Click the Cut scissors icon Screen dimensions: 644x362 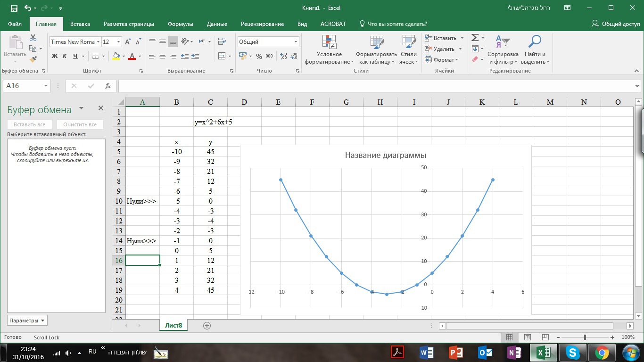tap(33, 38)
